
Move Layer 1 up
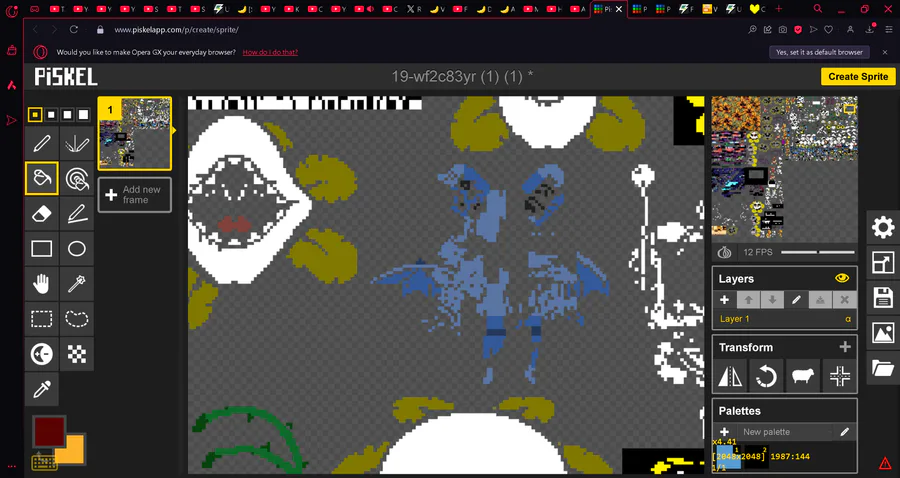(x=748, y=300)
